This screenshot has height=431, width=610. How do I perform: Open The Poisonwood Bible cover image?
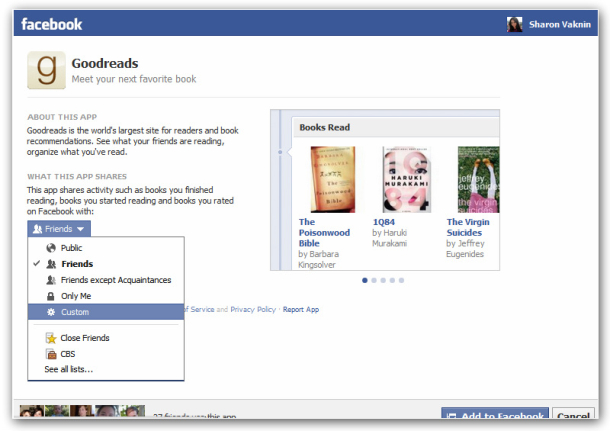pos(333,179)
